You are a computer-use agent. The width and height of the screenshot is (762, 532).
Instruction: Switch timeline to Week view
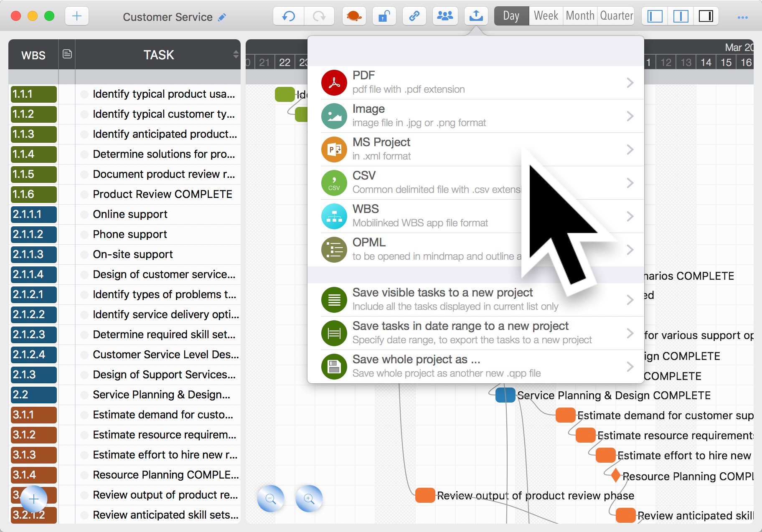546,16
